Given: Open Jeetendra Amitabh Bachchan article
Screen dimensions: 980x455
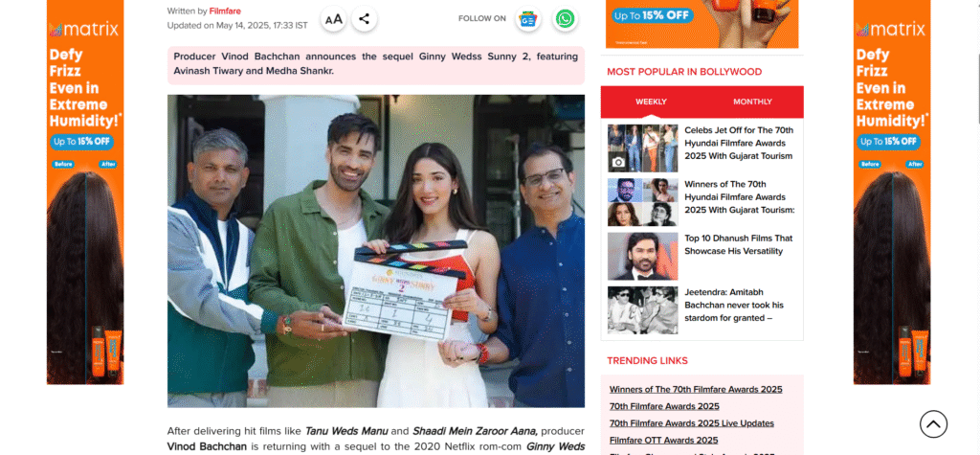Looking at the screenshot, I should pos(733,305).
